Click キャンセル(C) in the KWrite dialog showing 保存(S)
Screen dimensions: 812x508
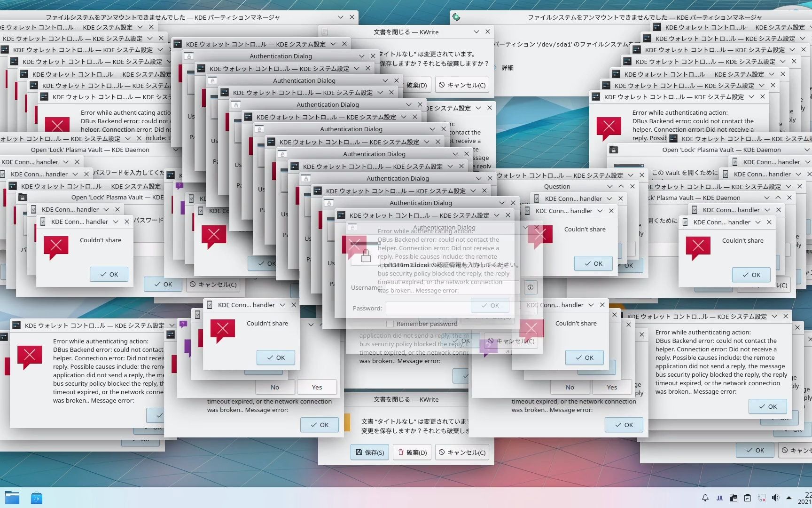coord(462,452)
